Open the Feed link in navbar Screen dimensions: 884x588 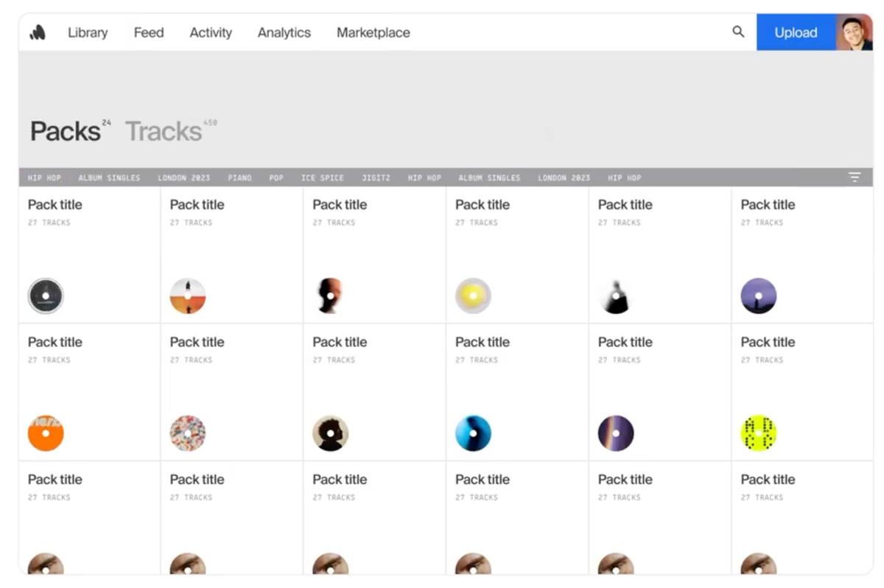[x=149, y=32]
